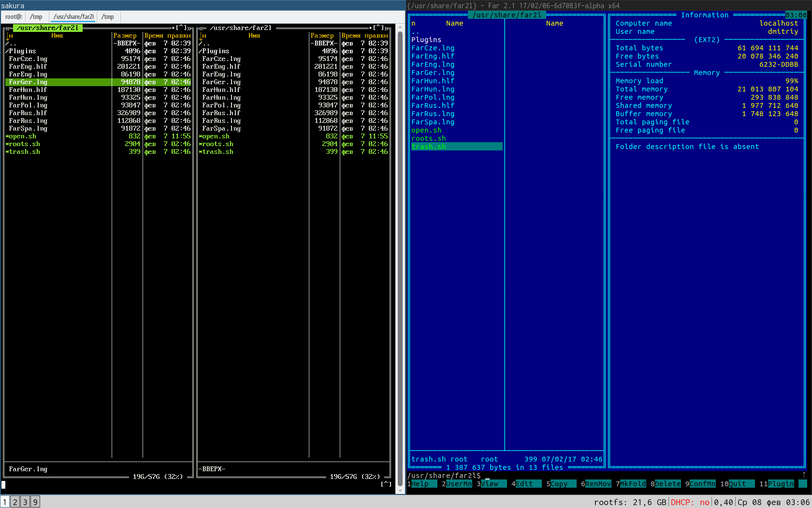Screen dimensions: 812x508
Task: Switch to workspace 3
Action: [25, 502]
